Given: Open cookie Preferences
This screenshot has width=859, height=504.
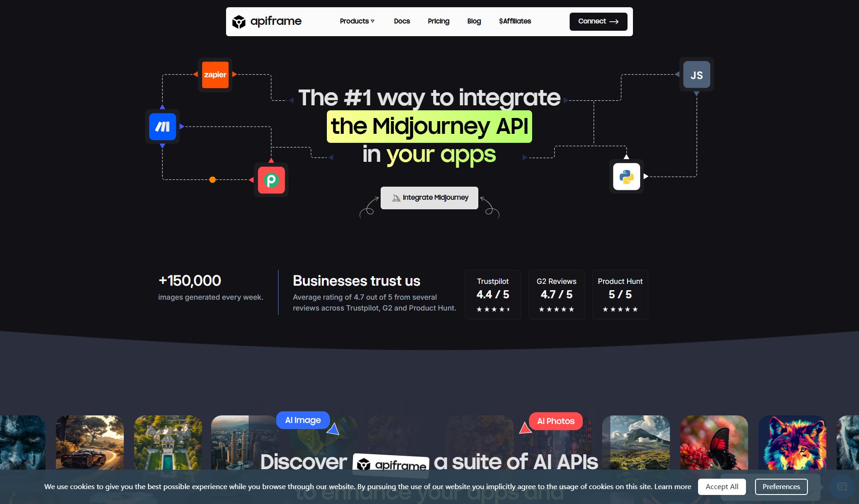Looking at the screenshot, I should [x=781, y=487].
